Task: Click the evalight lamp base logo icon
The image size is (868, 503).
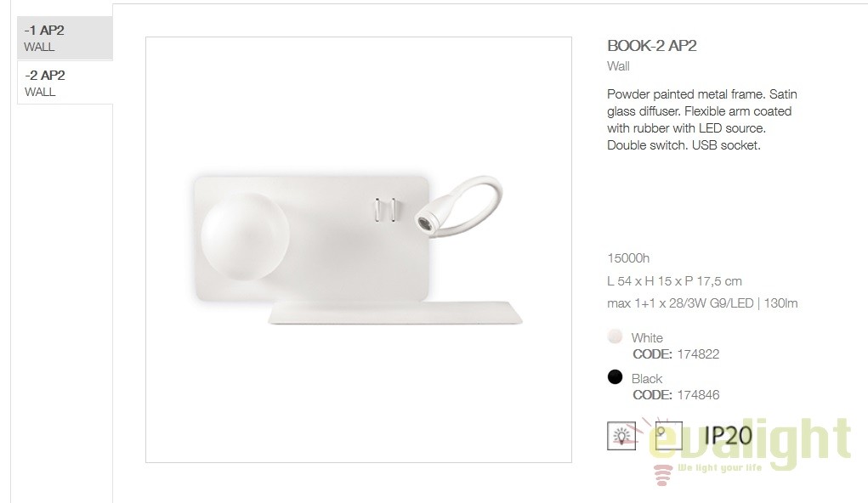Action: tap(662, 475)
